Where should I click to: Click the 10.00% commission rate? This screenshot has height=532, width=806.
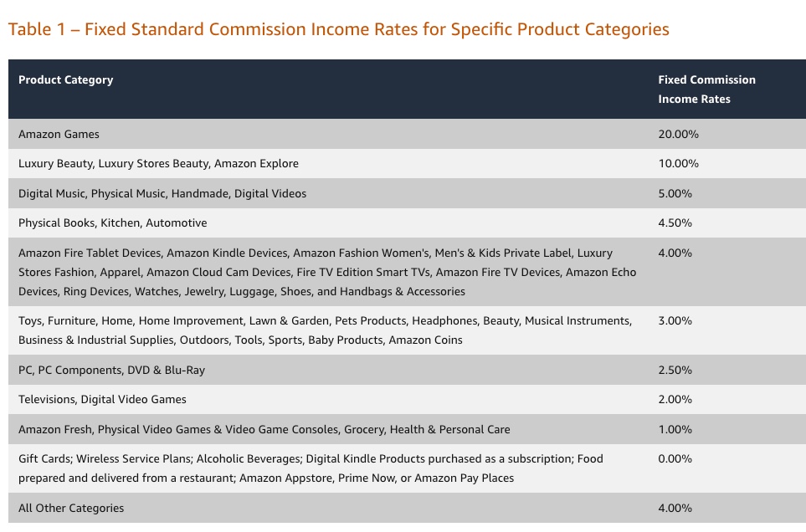678,163
